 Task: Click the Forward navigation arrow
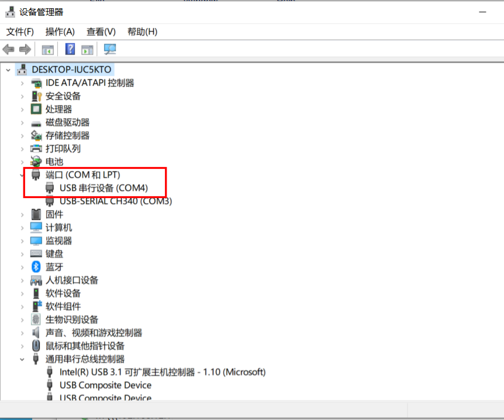(25, 49)
